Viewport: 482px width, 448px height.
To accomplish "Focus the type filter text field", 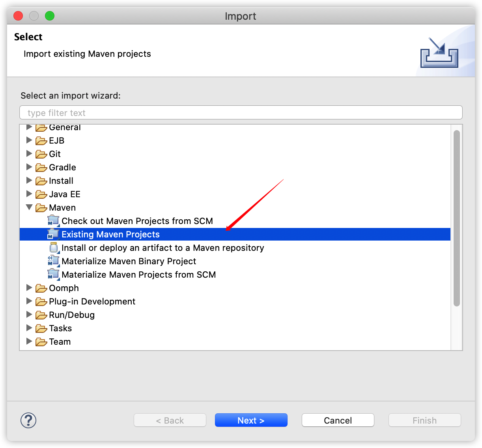I will point(241,112).
